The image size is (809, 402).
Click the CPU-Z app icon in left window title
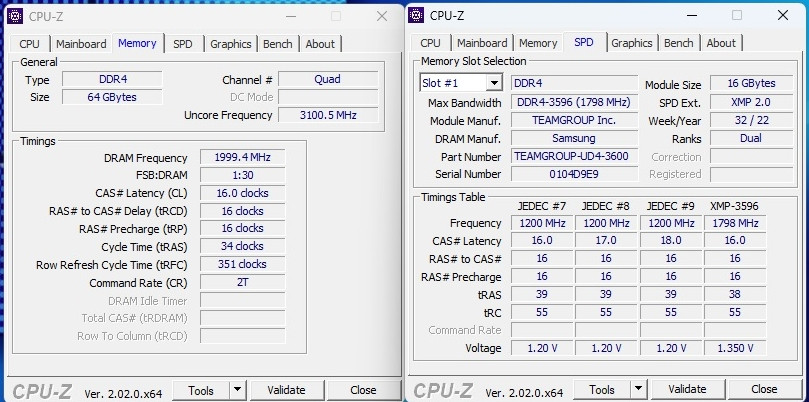15,16
